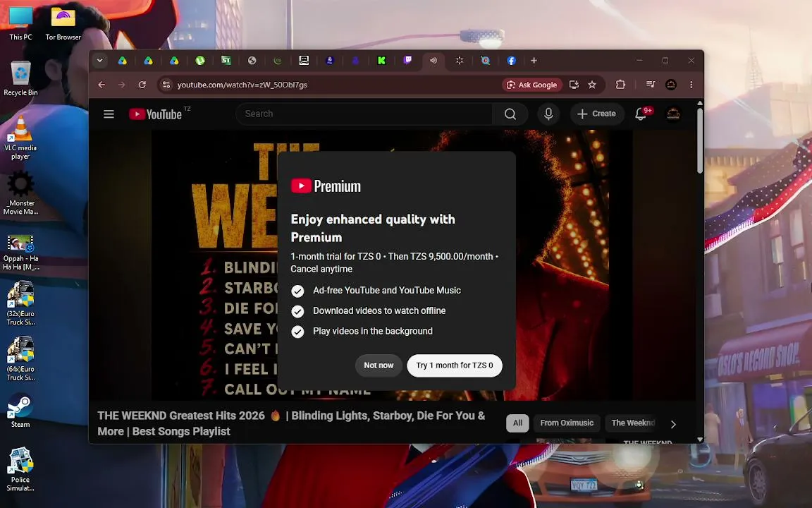Launch the (64x)Euro Truck Simulator shortcut
The height and width of the screenshot is (508, 812).
[x=20, y=359]
